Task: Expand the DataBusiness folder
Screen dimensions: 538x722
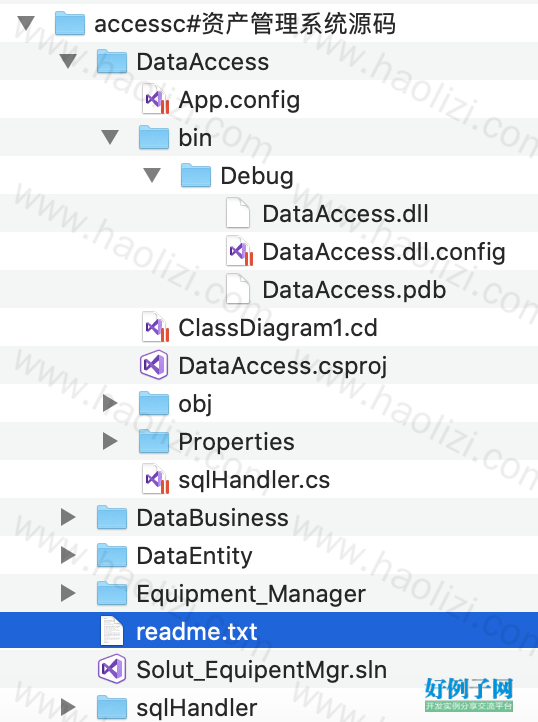Action: (x=68, y=517)
